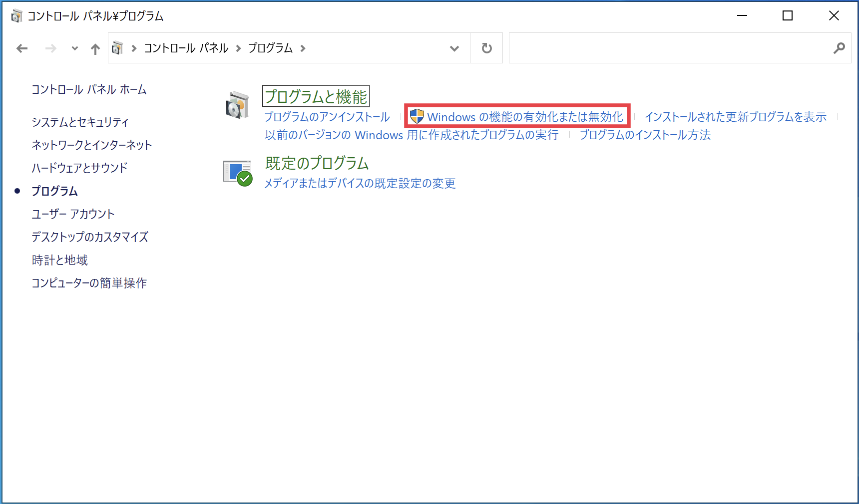Refresh the Control Panel view
The width and height of the screenshot is (859, 504).
486,48
